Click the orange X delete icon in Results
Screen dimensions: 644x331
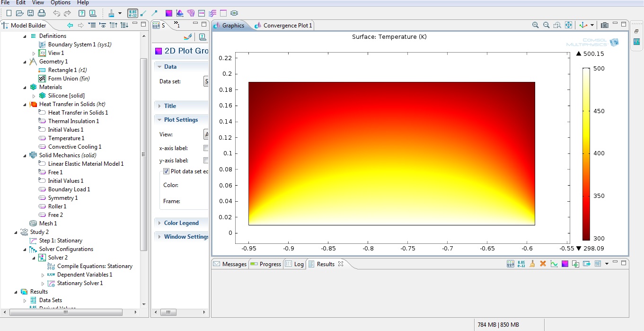[543, 264]
